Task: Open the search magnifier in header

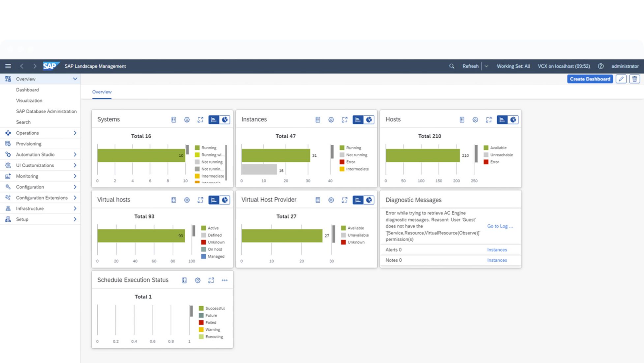Action: (x=452, y=66)
